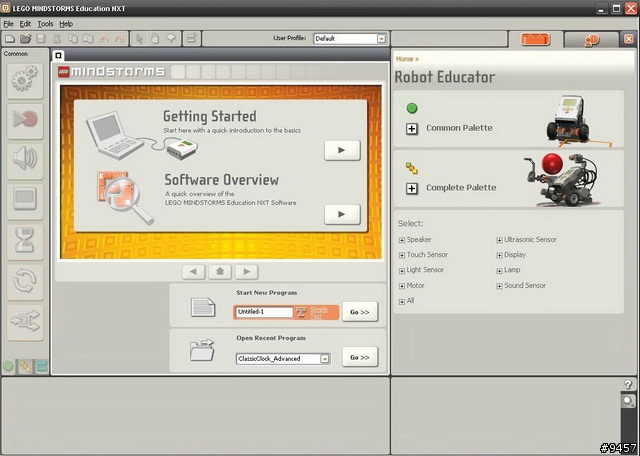Go to next tutorial page
The height and width of the screenshot is (456, 640).
[x=247, y=271]
